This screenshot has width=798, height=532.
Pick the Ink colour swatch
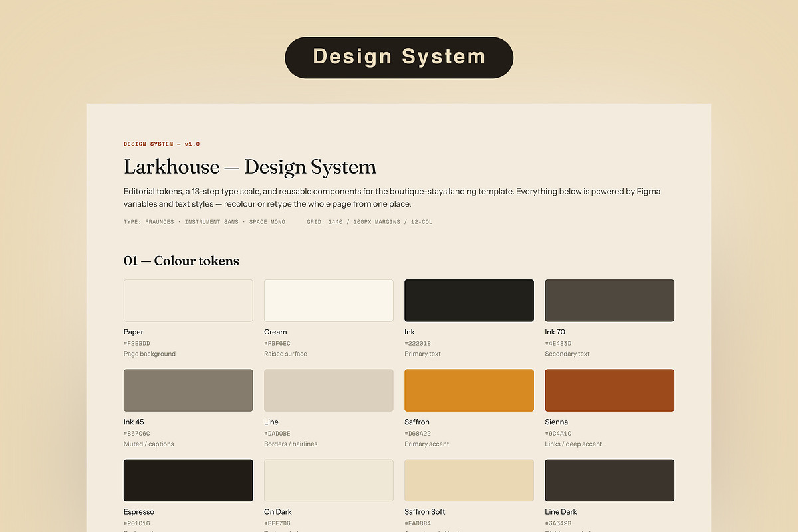(x=469, y=301)
